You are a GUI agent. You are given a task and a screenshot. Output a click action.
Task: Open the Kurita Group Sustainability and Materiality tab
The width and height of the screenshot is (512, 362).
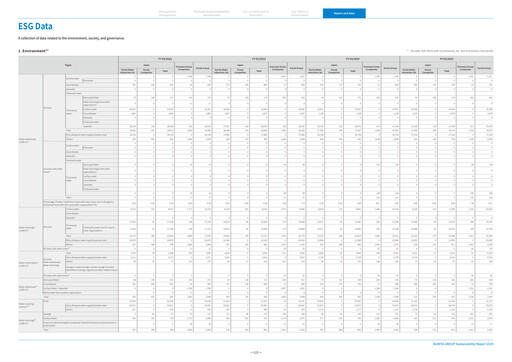click(212, 13)
